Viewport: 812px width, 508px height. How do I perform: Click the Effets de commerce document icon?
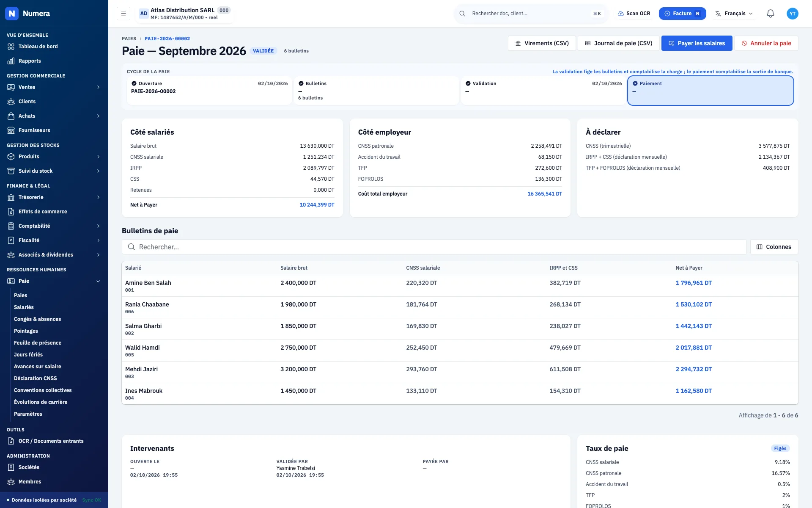[x=11, y=212]
